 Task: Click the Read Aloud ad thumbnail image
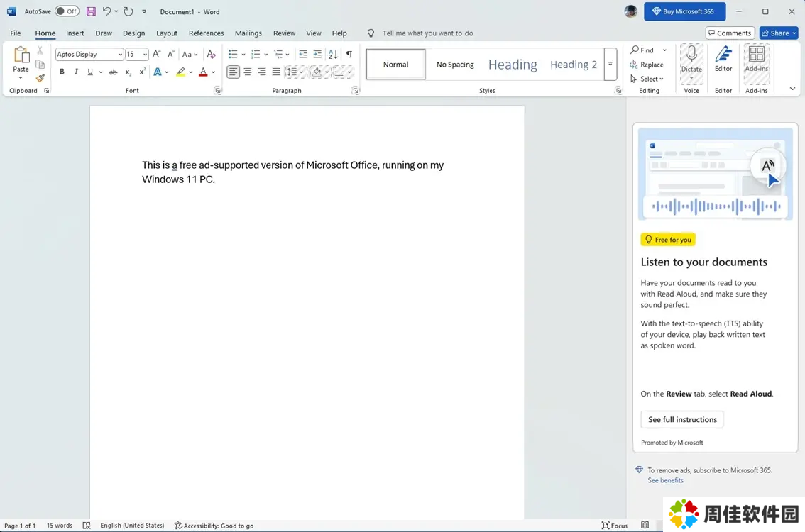(x=715, y=174)
